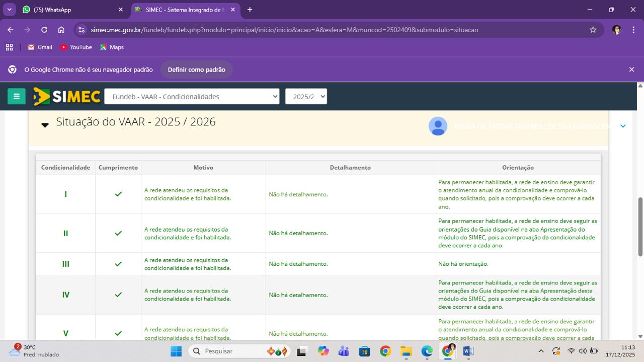Image resolution: width=644 pixels, height=362 pixels.
Task: Select the SIMEC browser tab
Action: 185,10
